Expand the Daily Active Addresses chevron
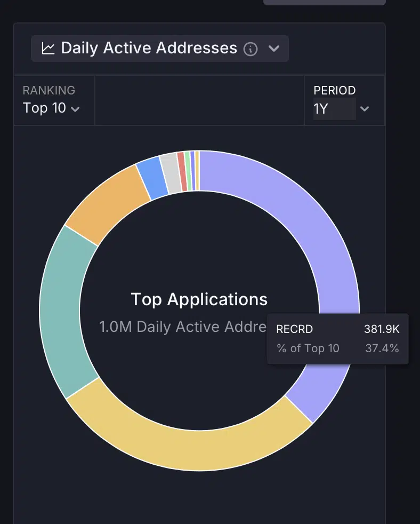420x524 pixels. (x=274, y=49)
